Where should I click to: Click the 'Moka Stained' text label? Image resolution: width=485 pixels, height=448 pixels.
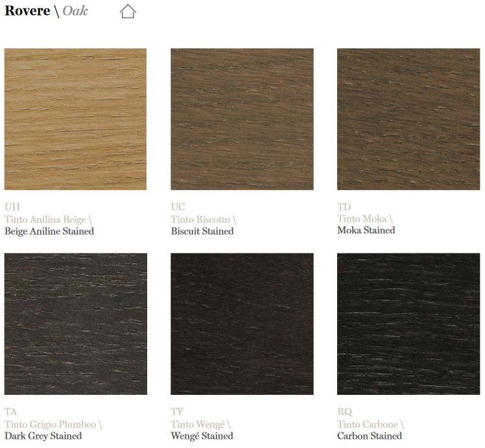click(366, 230)
